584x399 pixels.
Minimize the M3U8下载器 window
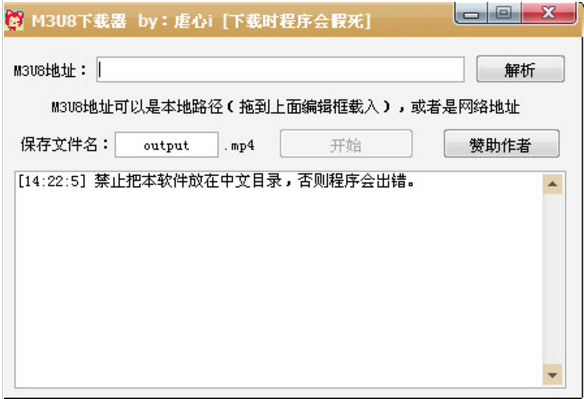click(470, 13)
